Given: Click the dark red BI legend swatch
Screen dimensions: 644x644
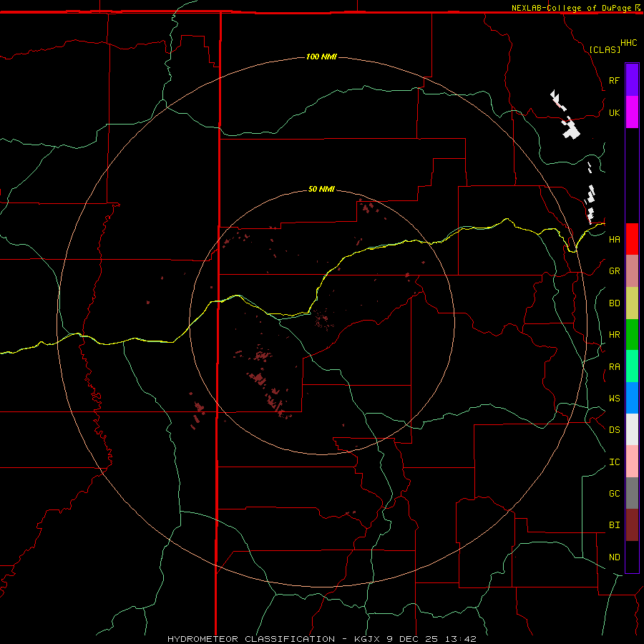Looking at the screenshot, I should [x=632, y=525].
